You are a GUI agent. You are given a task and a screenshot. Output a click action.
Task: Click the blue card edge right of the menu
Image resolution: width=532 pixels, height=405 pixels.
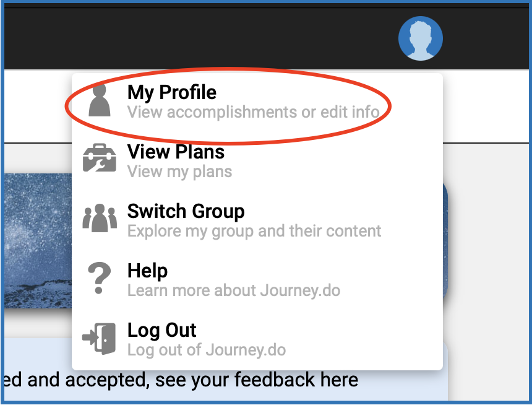[445, 248]
